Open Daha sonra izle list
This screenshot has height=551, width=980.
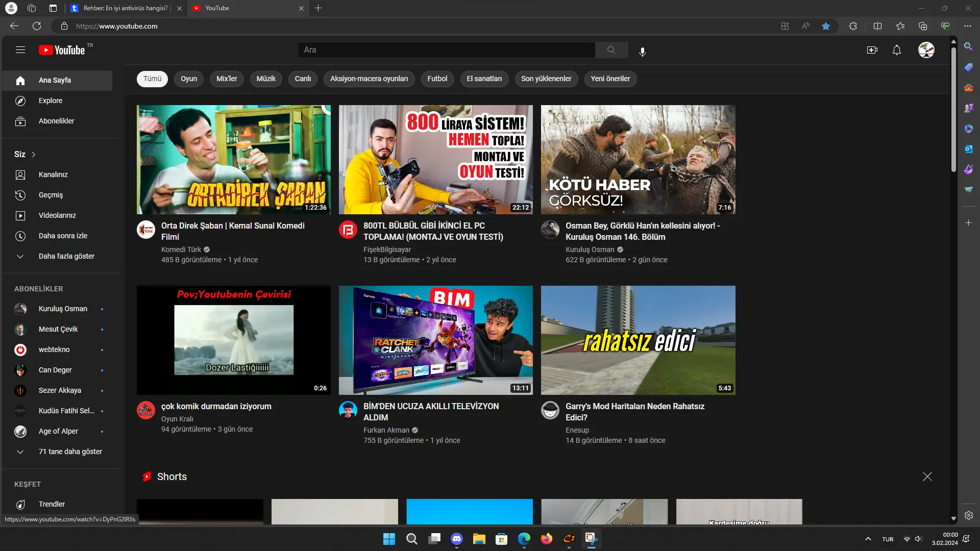pyautogui.click(x=57, y=236)
